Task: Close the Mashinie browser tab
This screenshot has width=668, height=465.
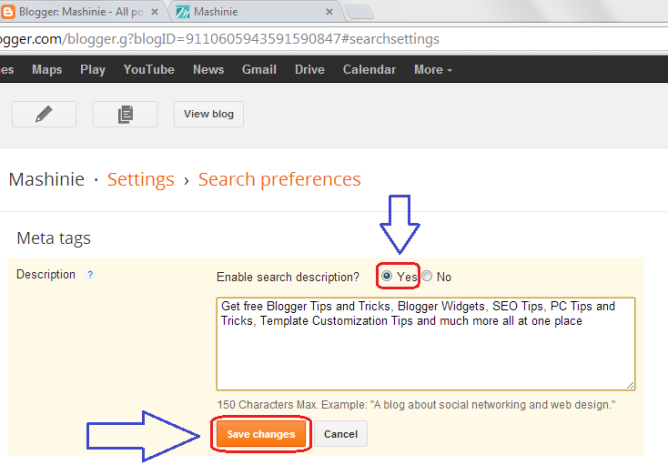Action: pos(329,12)
